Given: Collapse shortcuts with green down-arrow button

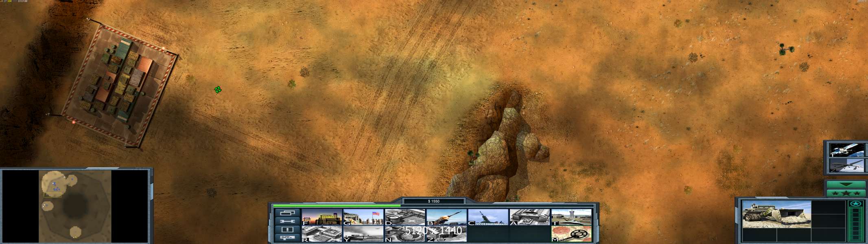Looking at the screenshot, I should (846, 185).
